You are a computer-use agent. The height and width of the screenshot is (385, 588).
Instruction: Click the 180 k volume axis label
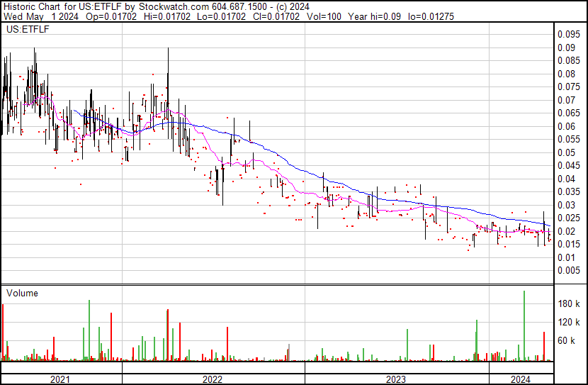(x=568, y=303)
